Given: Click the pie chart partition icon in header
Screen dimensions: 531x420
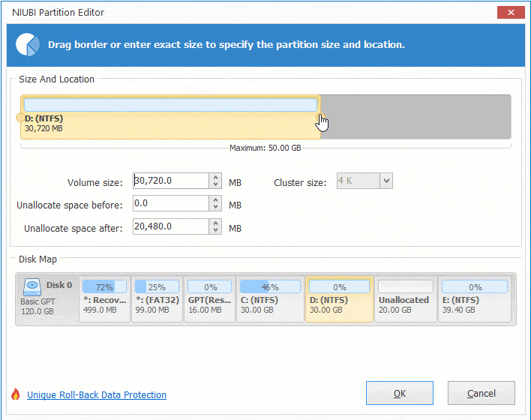Looking at the screenshot, I should coord(28,44).
